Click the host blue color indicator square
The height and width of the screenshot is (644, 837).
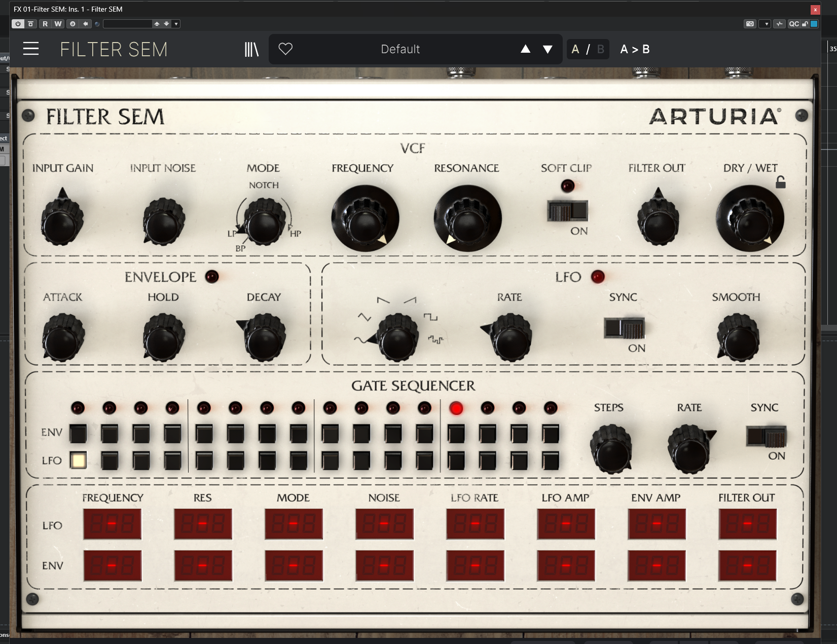click(814, 24)
